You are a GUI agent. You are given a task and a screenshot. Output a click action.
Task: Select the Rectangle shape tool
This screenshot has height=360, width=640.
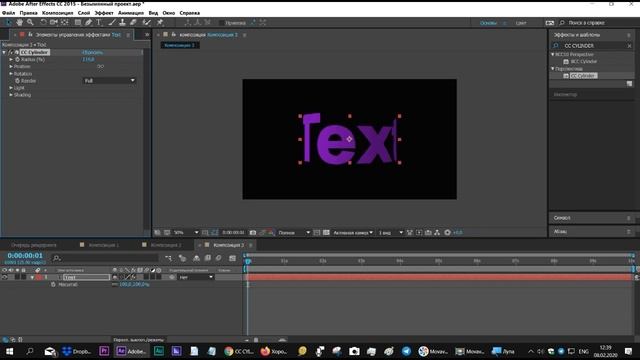pyautogui.click(x=78, y=22)
